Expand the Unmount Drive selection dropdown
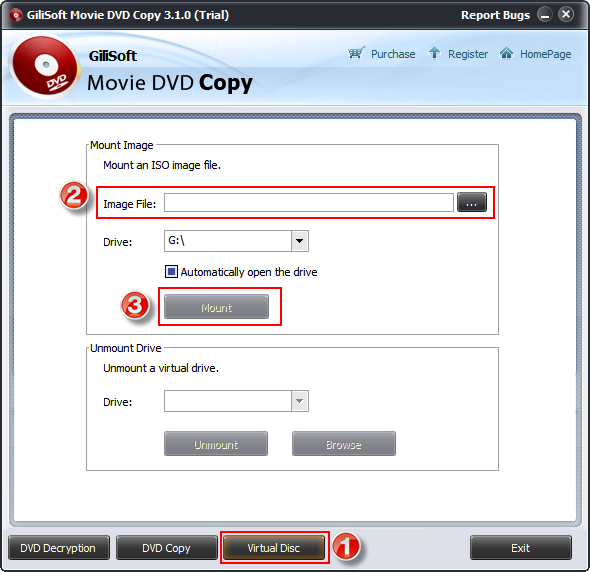Screen dimensions: 590x572 pyautogui.click(x=300, y=401)
